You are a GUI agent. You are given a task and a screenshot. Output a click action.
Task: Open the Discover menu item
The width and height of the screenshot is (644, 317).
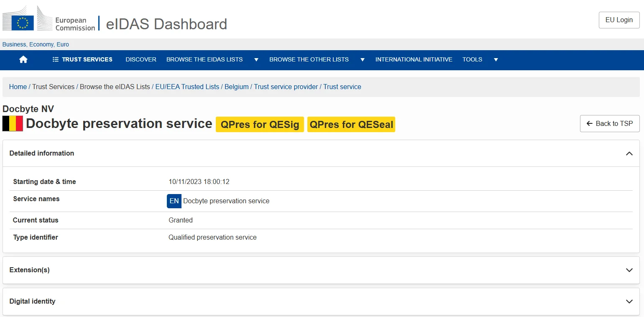coord(141,59)
